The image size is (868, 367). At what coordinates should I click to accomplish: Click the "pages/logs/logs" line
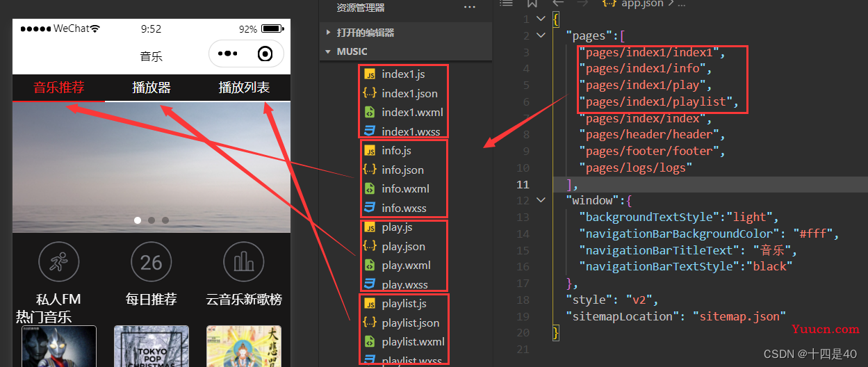click(x=636, y=168)
